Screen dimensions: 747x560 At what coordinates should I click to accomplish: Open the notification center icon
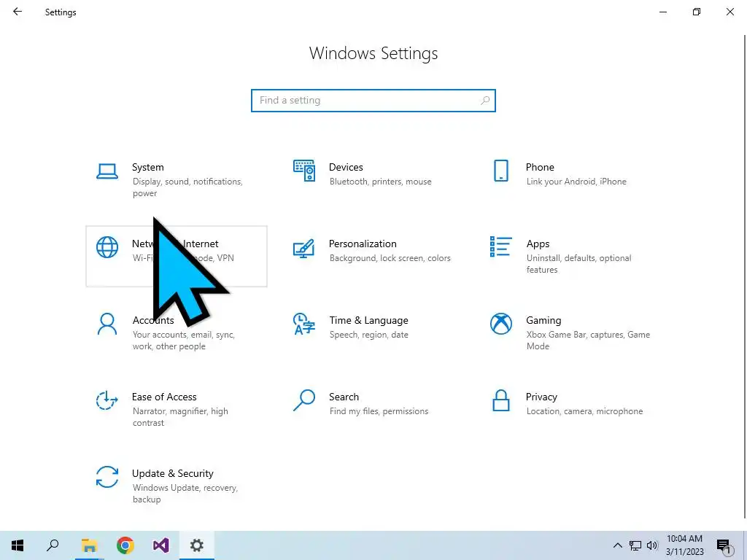[724, 546]
